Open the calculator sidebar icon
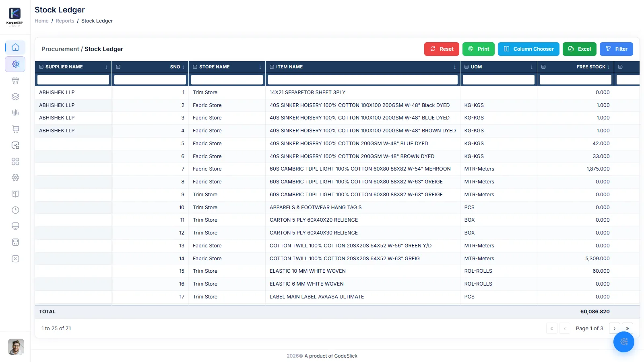The height and width of the screenshot is (362, 644). [15, 242]
